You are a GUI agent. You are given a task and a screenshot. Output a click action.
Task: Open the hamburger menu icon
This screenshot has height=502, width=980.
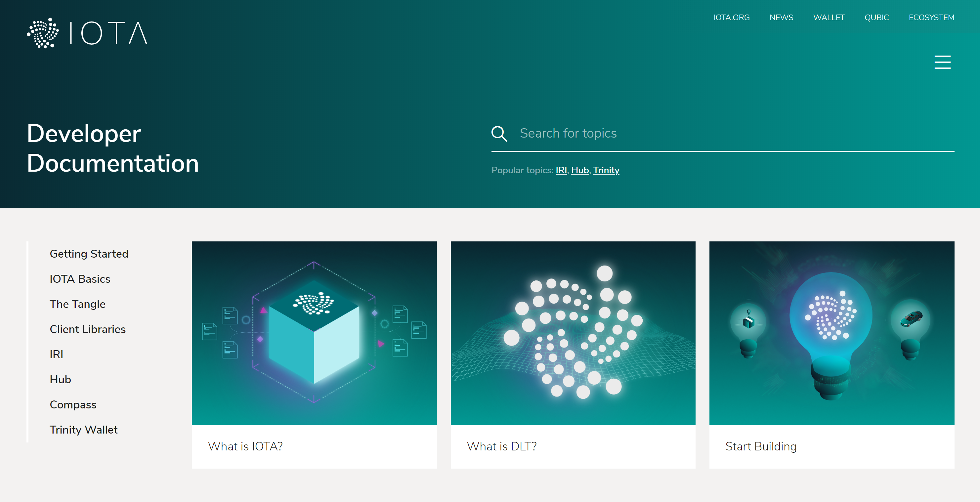942,62
